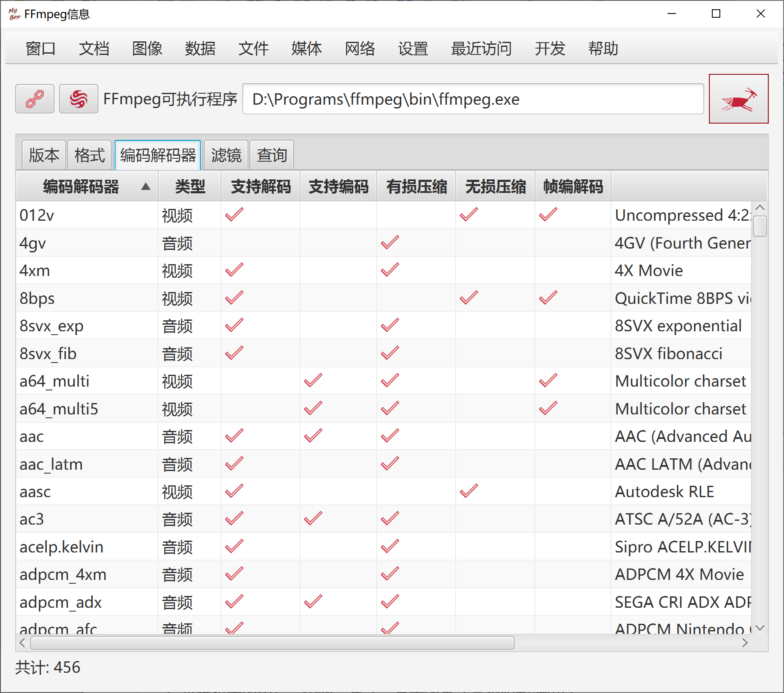Screen dimensions: 784x693
Task: Sort by the 无损压缩 column header
Action: click(x=495, y=187)
